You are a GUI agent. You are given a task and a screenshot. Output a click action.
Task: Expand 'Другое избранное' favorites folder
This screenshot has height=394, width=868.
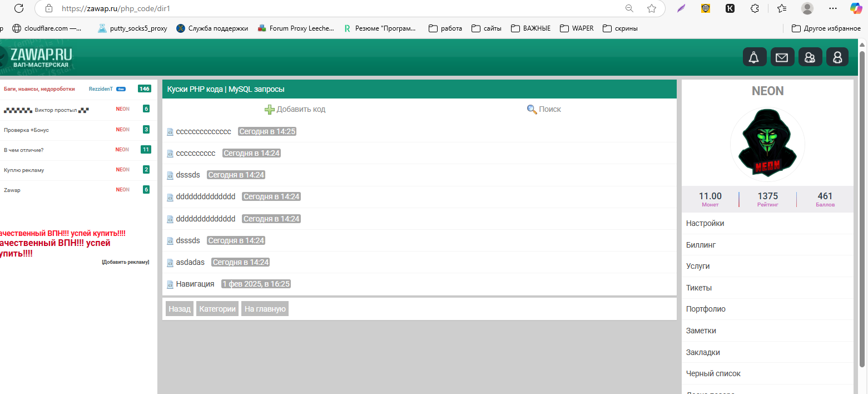coord(826,28)
